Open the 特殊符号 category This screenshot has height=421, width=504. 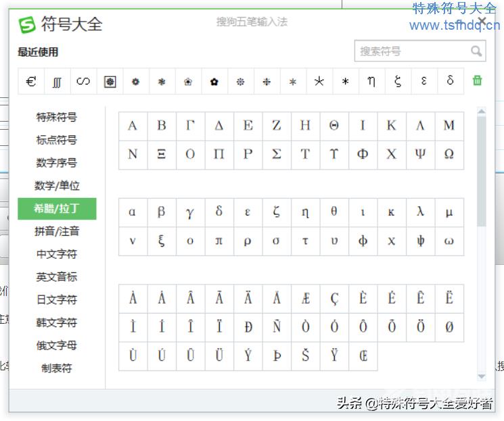(x=57, y=117)
